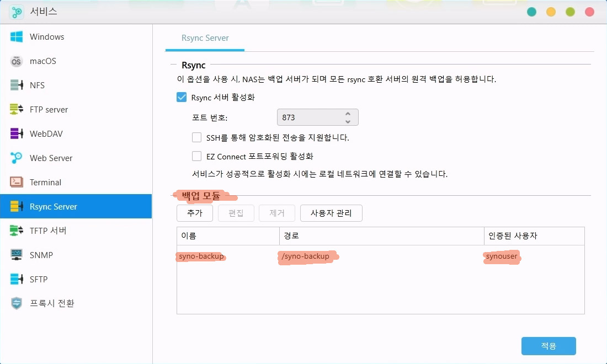The height and width of the screenshot is (364, 607).
Task: Click the 추가 button
Action: [194, 213]
